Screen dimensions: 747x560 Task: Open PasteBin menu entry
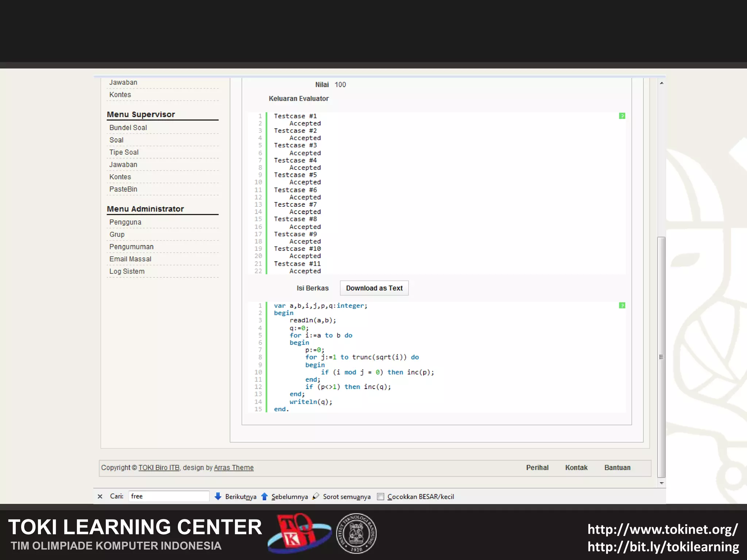pyautogui.click(x=123, y=189)
